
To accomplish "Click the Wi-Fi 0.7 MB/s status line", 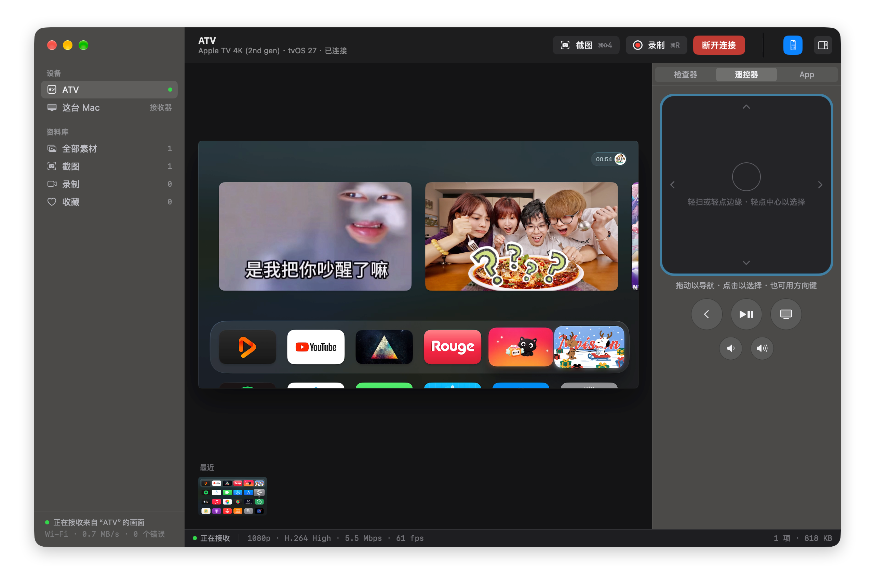I will 105,534.
